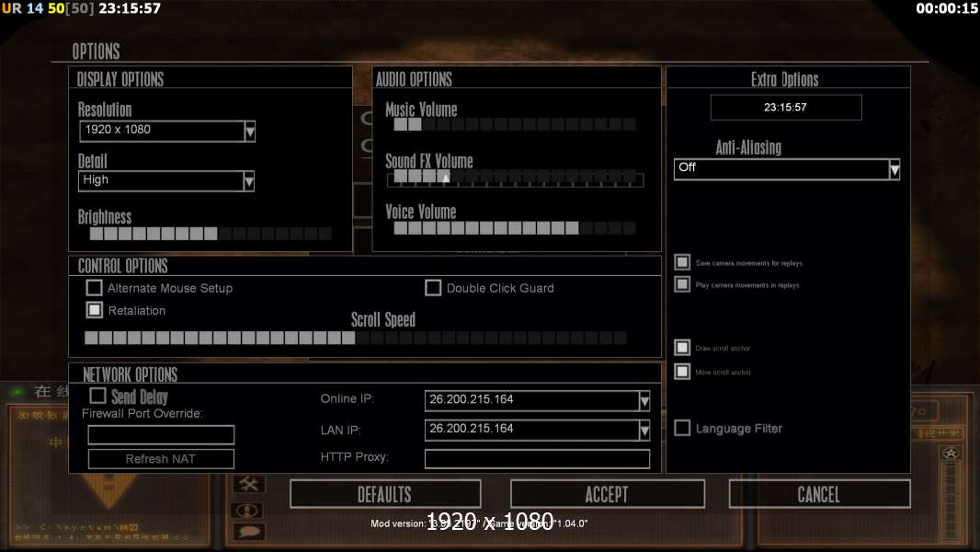
Task: Adjust the Scroll Speed slider
Action: click(x=356, y=339)
